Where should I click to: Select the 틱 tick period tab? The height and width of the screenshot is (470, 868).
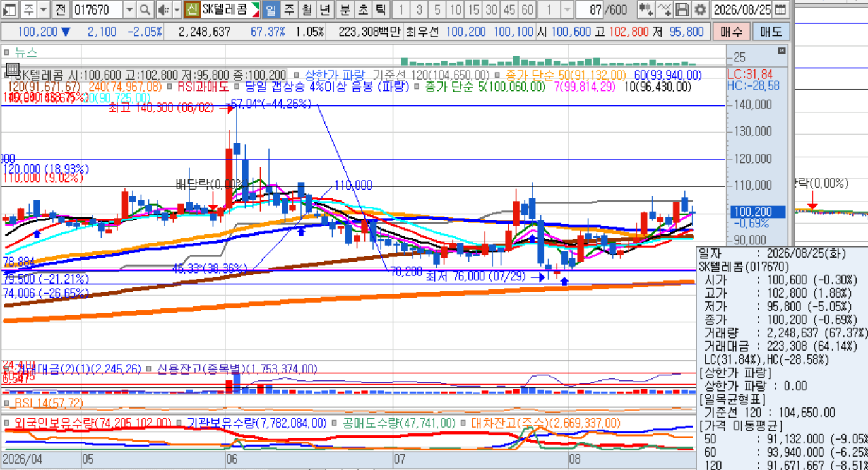381,9
